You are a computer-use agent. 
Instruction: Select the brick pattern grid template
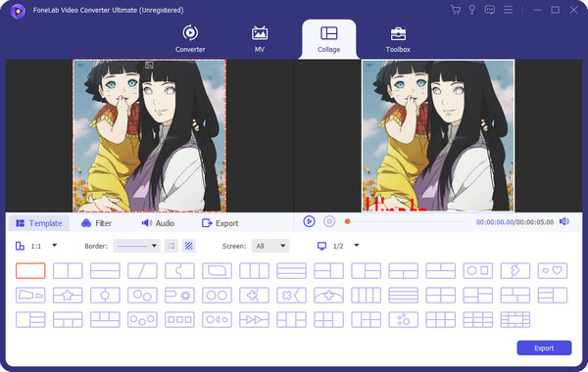[515, 320]
